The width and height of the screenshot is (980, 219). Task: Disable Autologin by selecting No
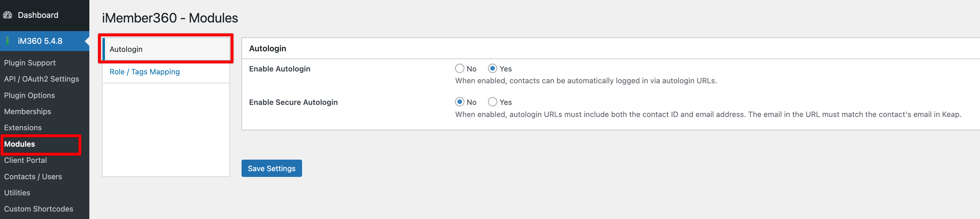[x=459, y=69]
